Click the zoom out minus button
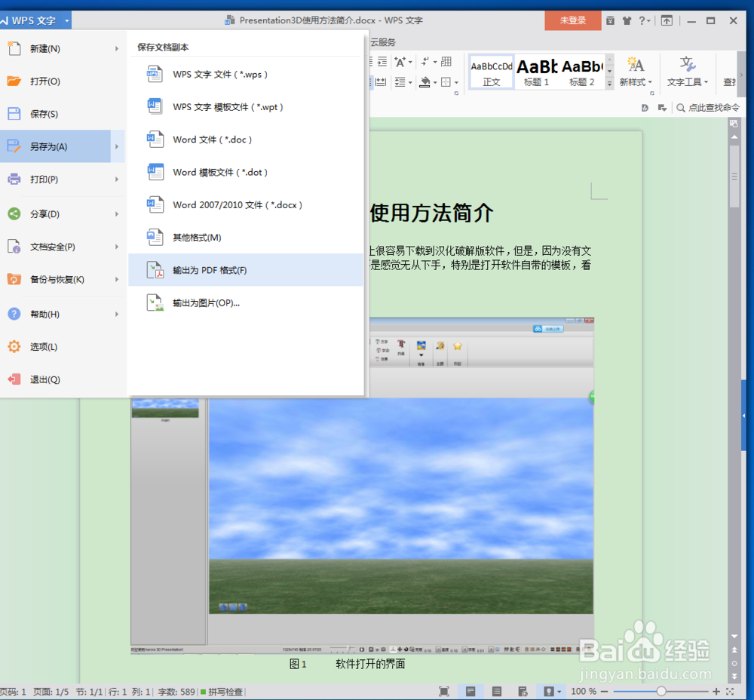The image size is (754, 700). pyautogui.click(x=605, y=692)
